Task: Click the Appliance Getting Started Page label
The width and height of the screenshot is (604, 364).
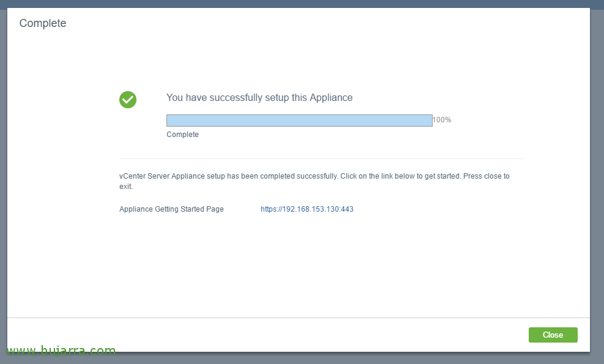Action: click(171, 209)
